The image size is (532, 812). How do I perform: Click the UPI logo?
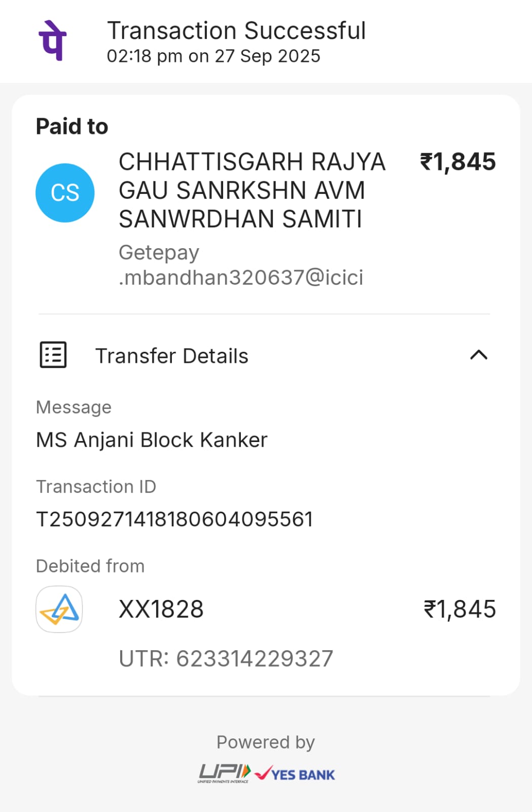point(224,773)
